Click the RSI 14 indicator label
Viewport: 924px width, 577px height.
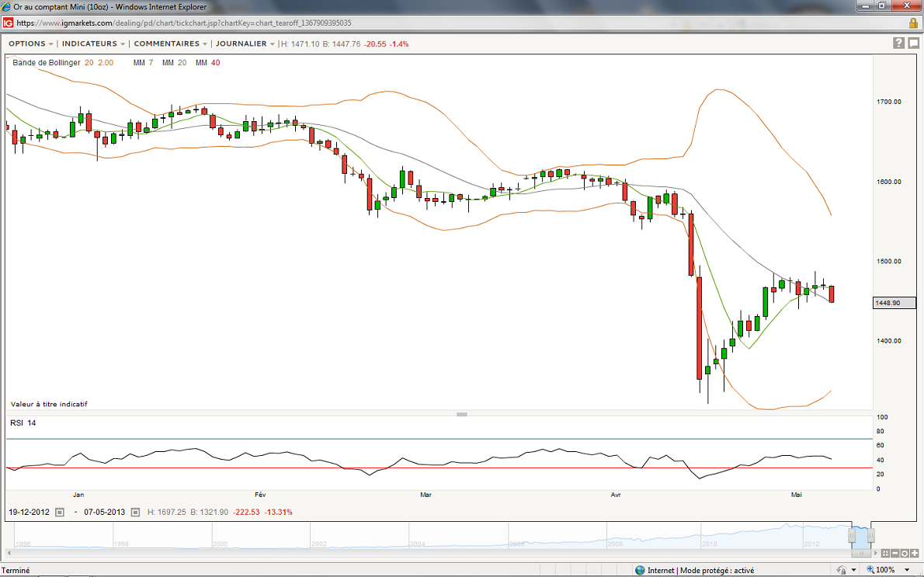pyautogui.click(x=23, y=422)
